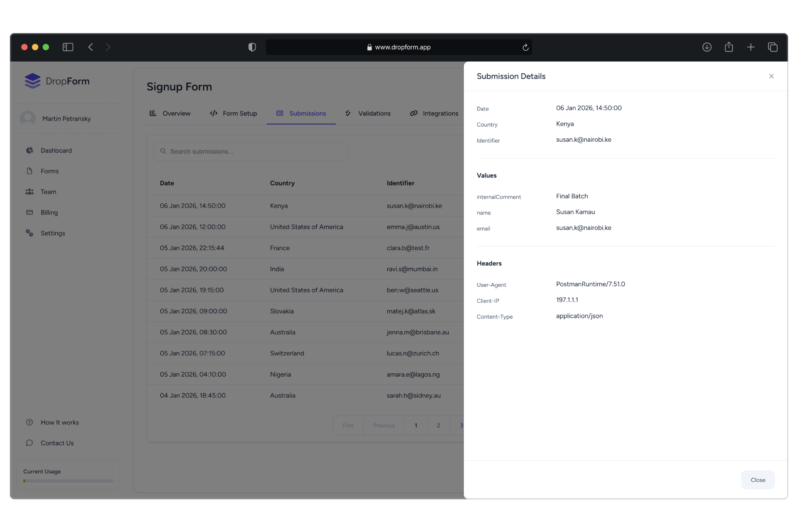Open the Forms section icon
This screenshot has height=532, width=798.
(x=30, y=171)
